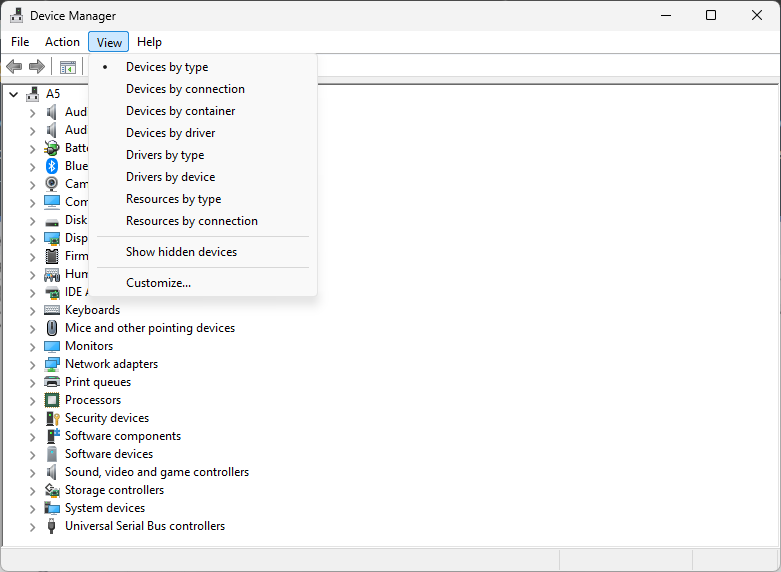
Task: Click the Universal Serial Bus controllers icon
Action: (x=52, y=526)
